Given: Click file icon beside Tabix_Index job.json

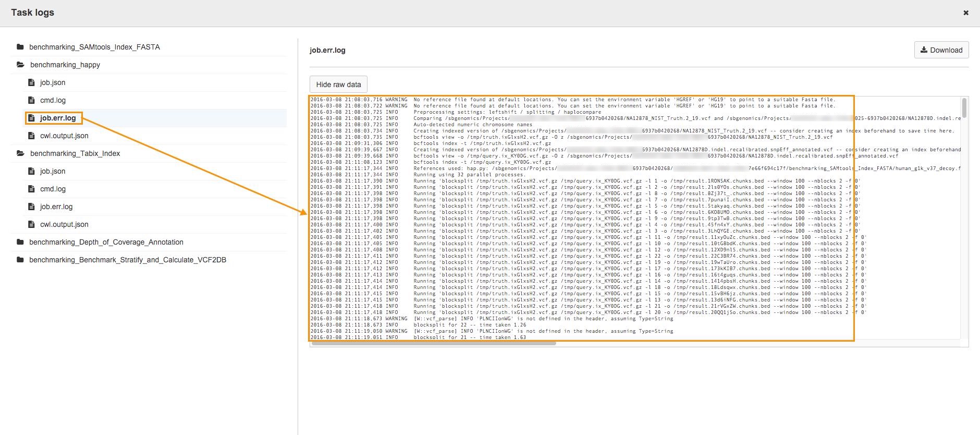Looking at the screenshot, I should point(31,171).
